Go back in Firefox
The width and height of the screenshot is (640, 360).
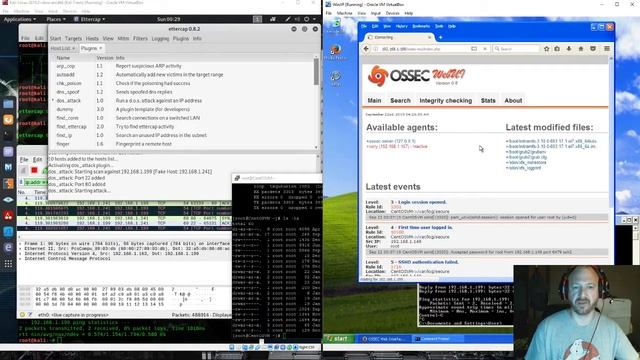[366, 49]
